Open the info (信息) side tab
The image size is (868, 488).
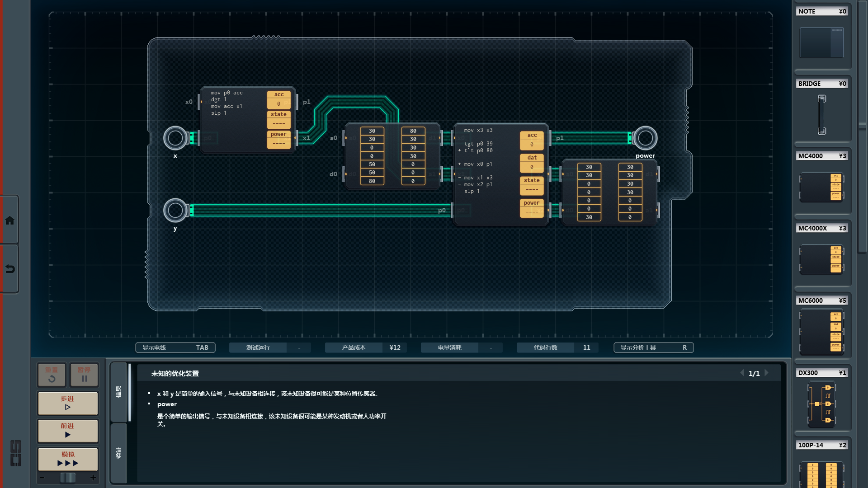pos(118,392)
